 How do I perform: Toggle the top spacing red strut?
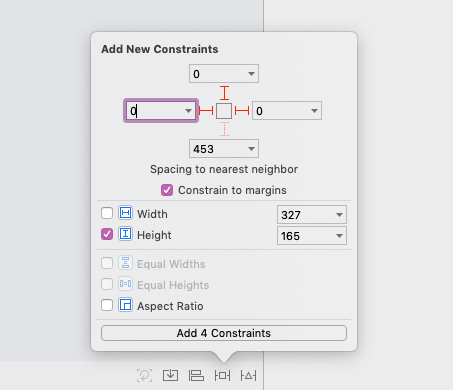click(224, 93)
